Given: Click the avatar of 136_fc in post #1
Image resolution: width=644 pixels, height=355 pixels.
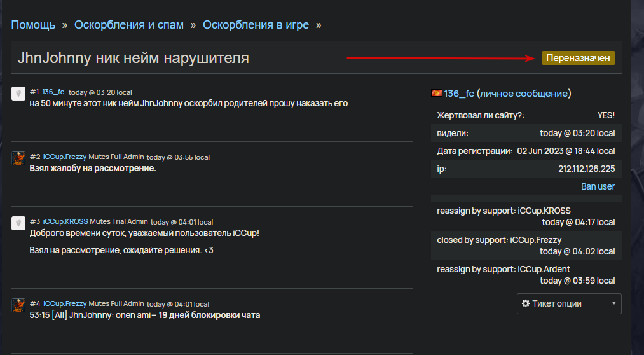Looking at the screenshot, I should (18, 94).
